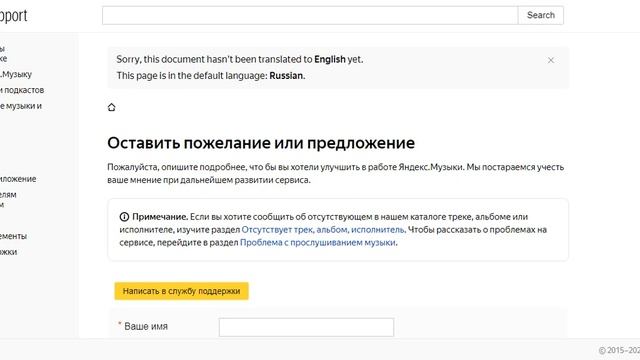Open the sidebar item ending in музыки и
640x360 pixels.
coord(20,106)
